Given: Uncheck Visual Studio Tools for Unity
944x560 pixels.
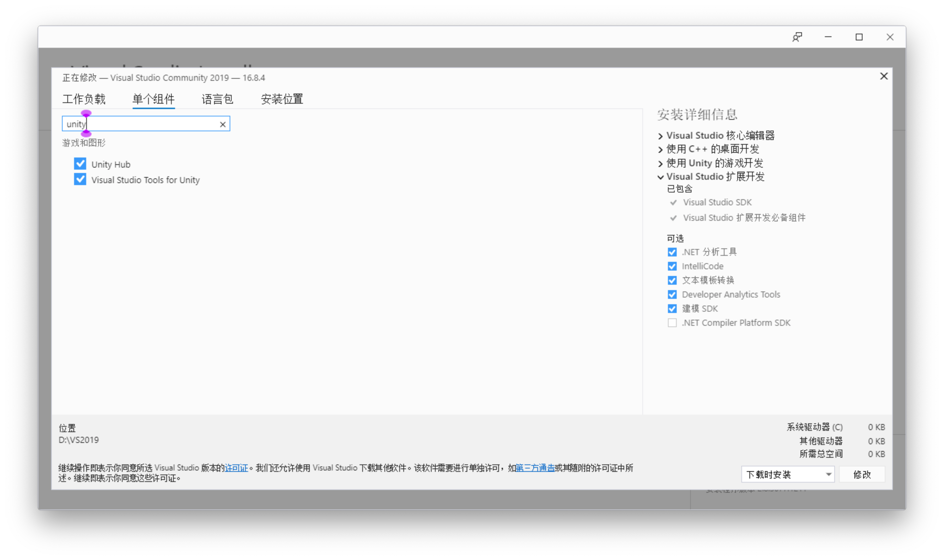Looking at the screenshot, I should [80, 179].
